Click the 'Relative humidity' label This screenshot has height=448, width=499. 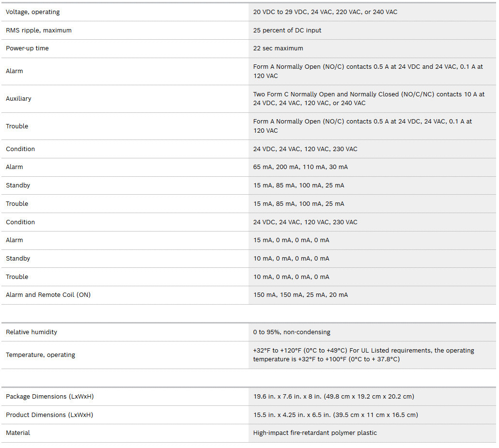coord(31,332)
